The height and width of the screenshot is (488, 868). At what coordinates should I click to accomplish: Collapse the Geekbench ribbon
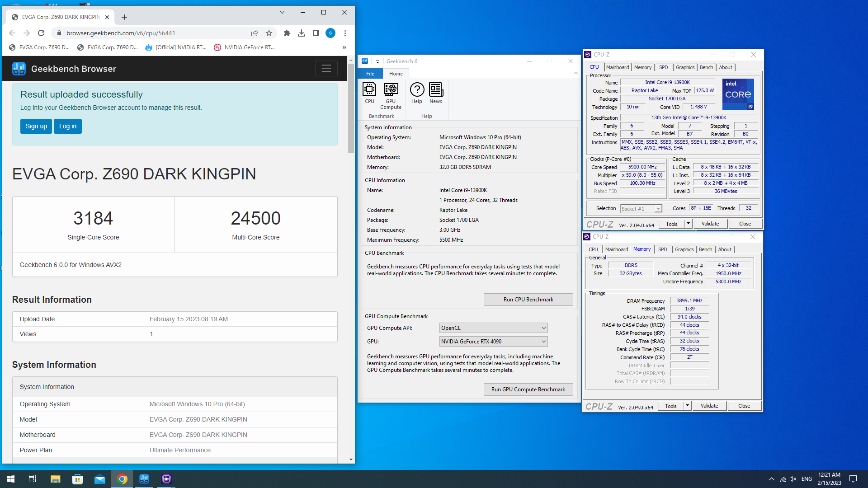click(x=576, y=73)
